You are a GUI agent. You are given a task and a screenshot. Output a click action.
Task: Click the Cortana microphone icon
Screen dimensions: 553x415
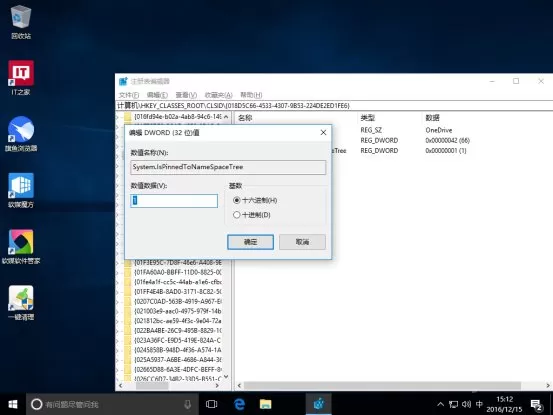point(188,404)
